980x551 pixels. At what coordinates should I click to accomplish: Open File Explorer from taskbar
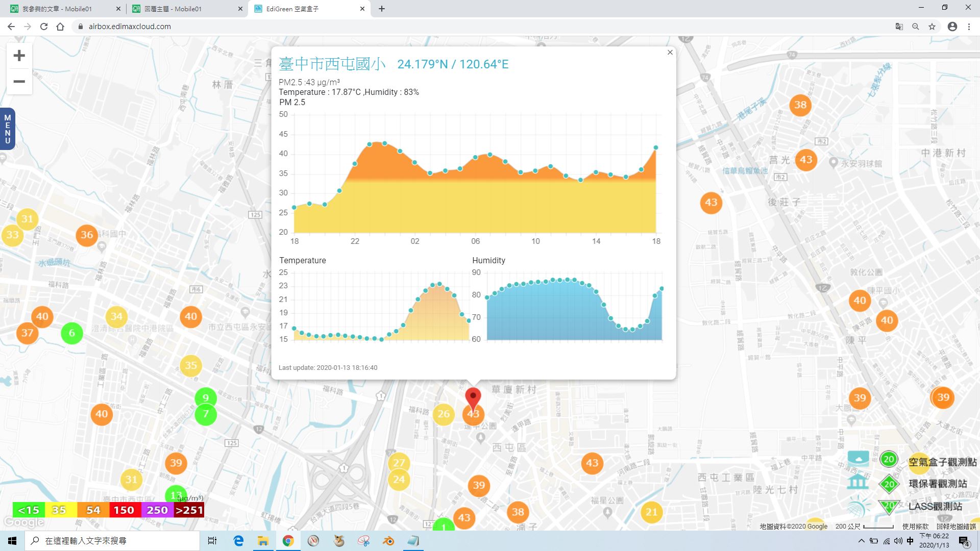point(263,541)
